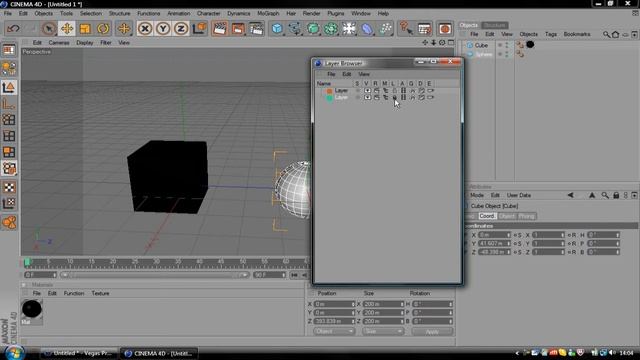Click the Undo arrow icon
640x360 pixels.
pos(13,29)
